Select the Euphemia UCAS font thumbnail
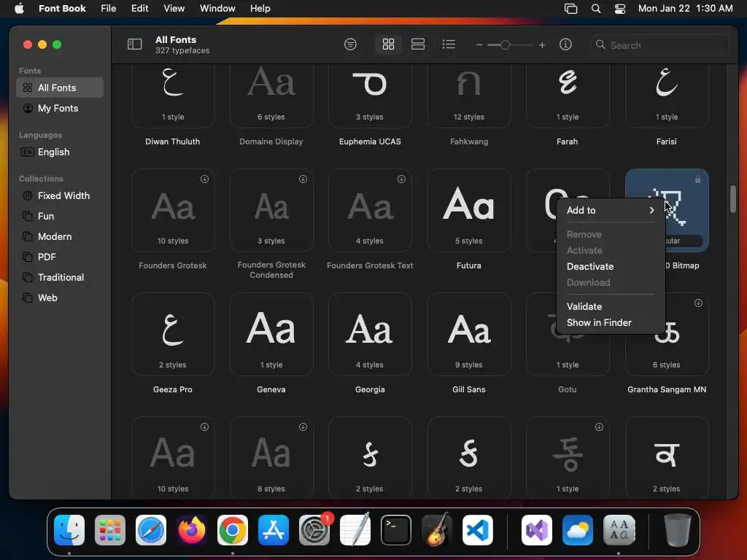This screenshot has width=747, height=560. [370, 96]
